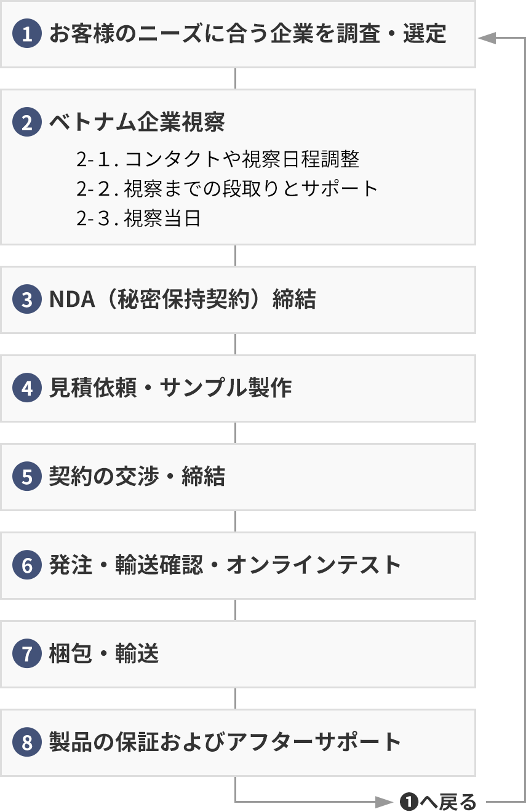Viewport: 526px width, 812px height.
Task: Click sub-step 2-1 コンタクトや視察日程調整
Action: click(218, 159)
